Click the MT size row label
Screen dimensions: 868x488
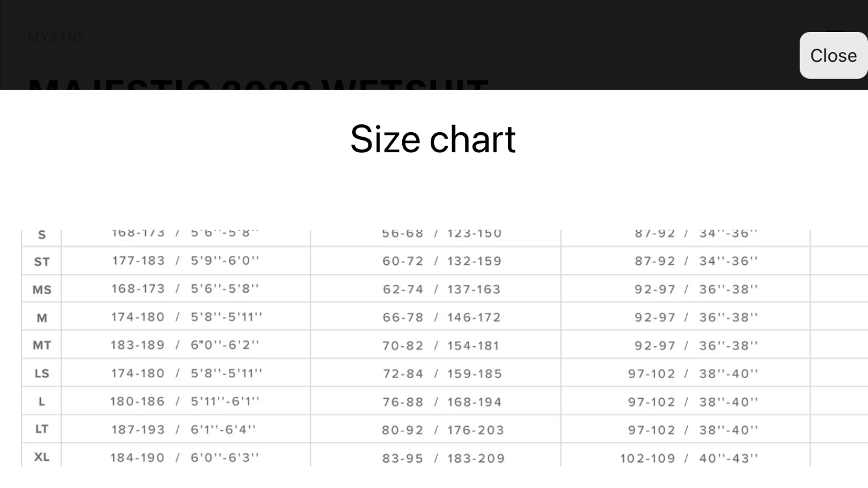(42, 346)
